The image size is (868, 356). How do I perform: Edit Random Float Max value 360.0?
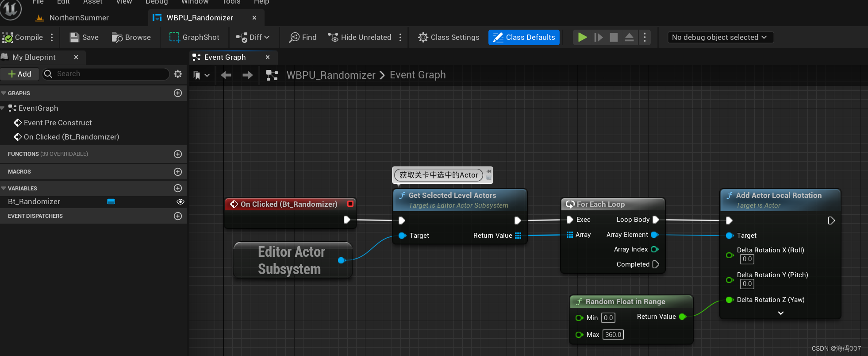(613, 334)
